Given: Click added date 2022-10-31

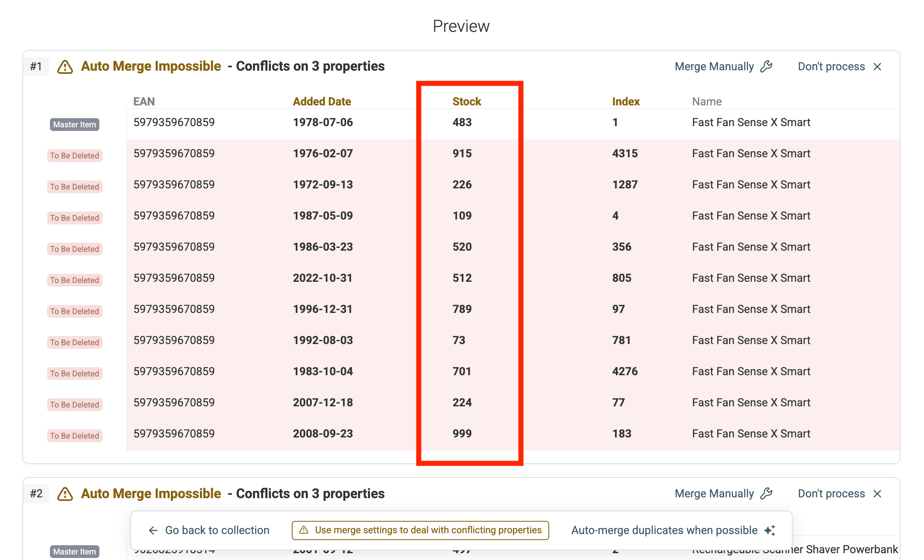Looking at the screenshot, I should [323, 278].
